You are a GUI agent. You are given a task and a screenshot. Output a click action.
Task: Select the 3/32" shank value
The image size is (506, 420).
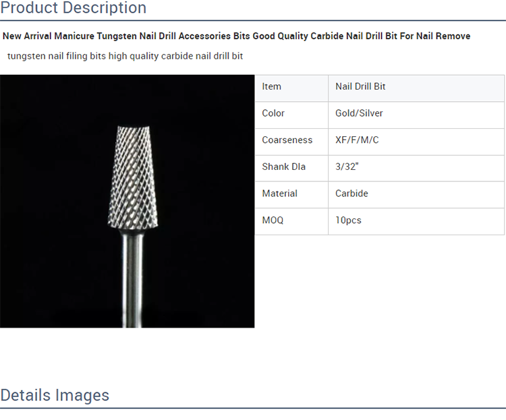347,167
